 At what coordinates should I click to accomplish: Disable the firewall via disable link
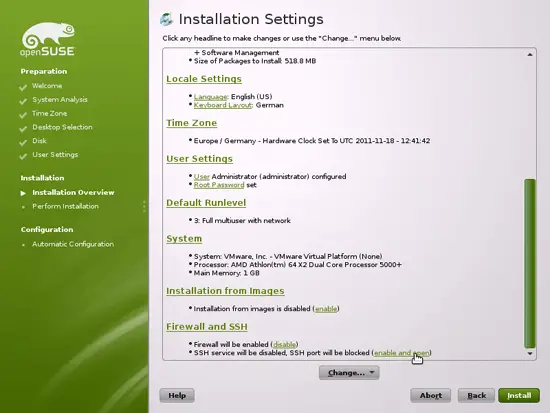284,345
